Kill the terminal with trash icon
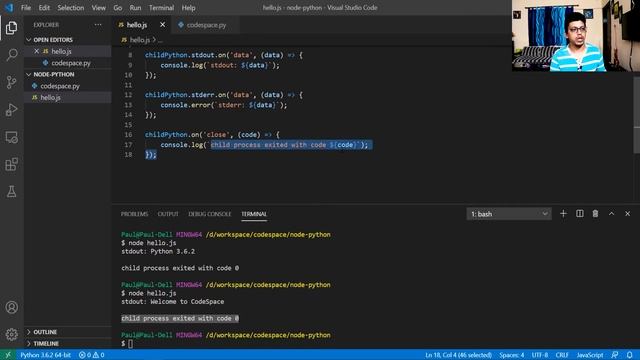The height and width of the screenshot is (360, 640). coord(595,213)
